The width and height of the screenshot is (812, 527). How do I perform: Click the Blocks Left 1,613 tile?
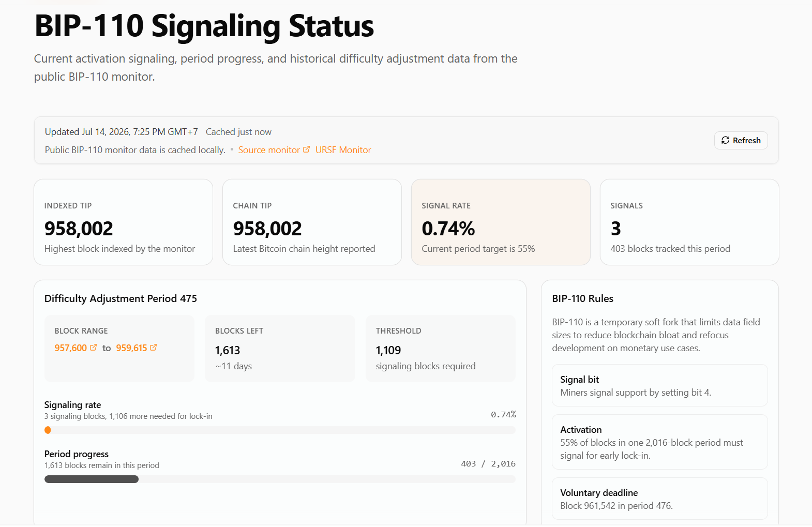(x=280, y=349)
